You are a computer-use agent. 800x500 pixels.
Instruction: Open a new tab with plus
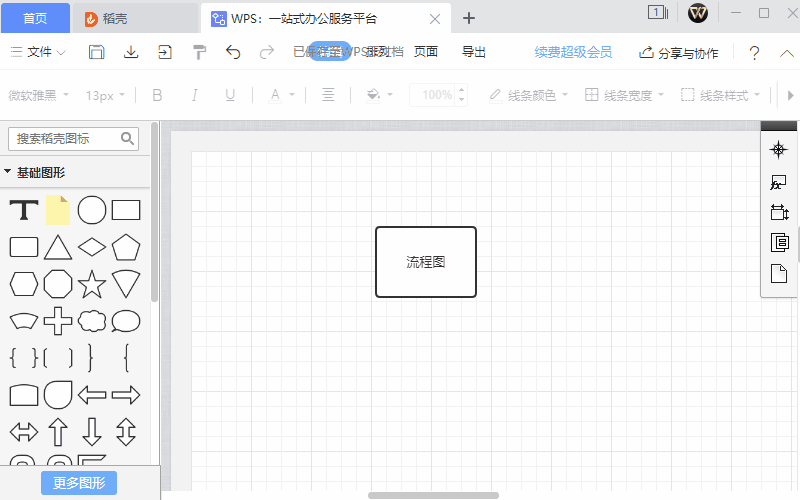point(468,18)
